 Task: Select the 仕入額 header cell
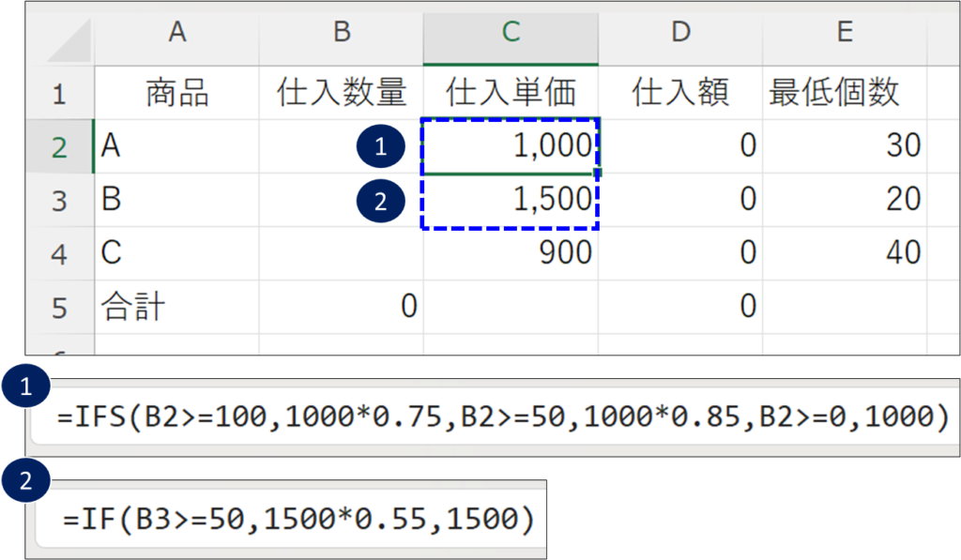tap(680, 92)
